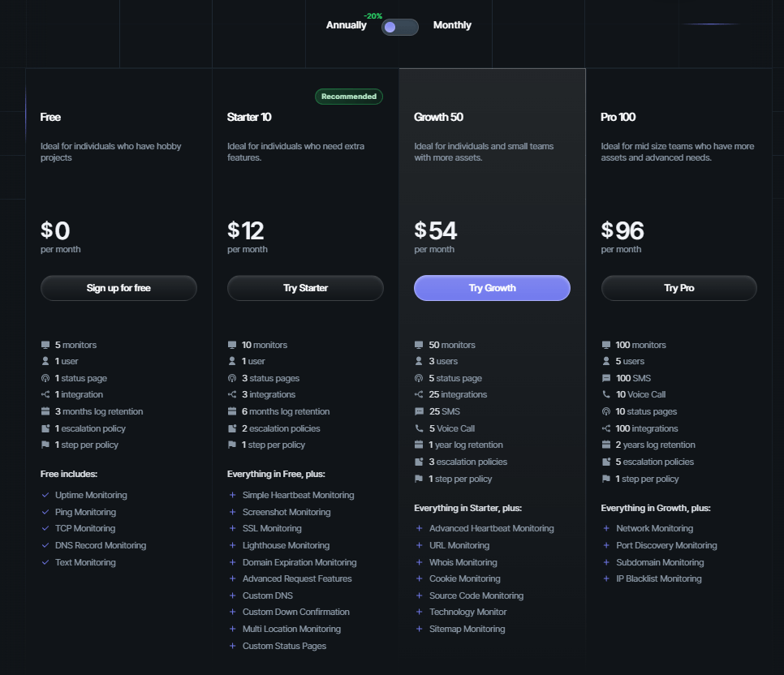This screenshot has width=784, height=675.
Task: Click the plus beside Whois Monitoring
Action: click(x=420, y=562)
